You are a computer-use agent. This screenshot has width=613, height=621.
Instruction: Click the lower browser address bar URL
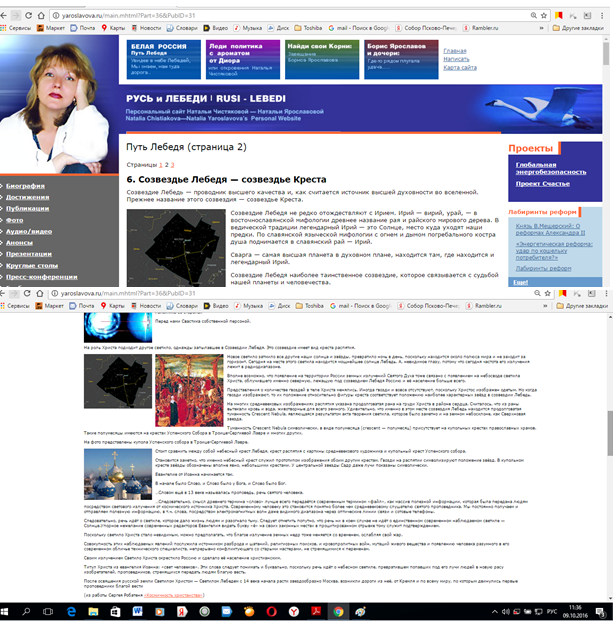129,293
